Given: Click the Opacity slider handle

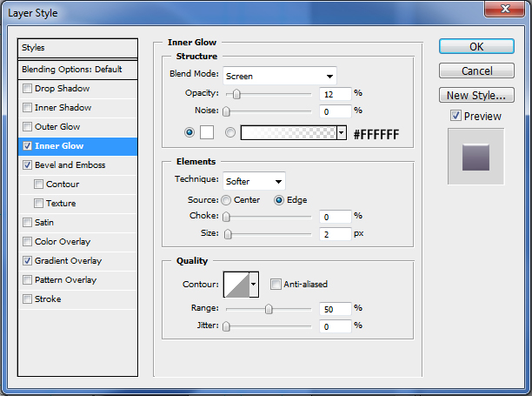Looking at the screenshot, I should pos(236,94).
